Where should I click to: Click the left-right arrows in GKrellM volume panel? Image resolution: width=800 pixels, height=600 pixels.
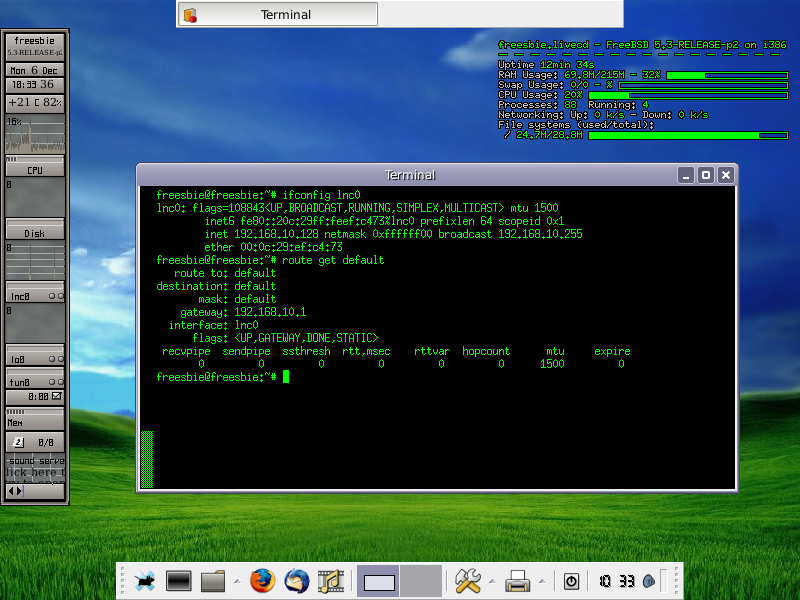15,491
